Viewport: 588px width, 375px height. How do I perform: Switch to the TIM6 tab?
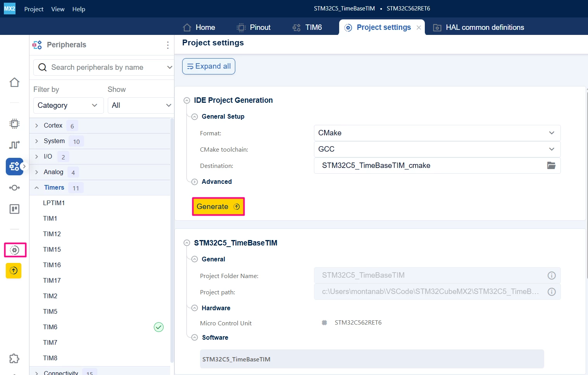click(x=307, y=28)
